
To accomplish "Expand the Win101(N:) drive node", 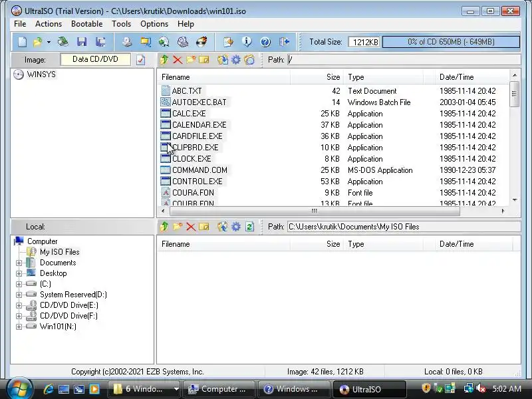I will point(19,327).
